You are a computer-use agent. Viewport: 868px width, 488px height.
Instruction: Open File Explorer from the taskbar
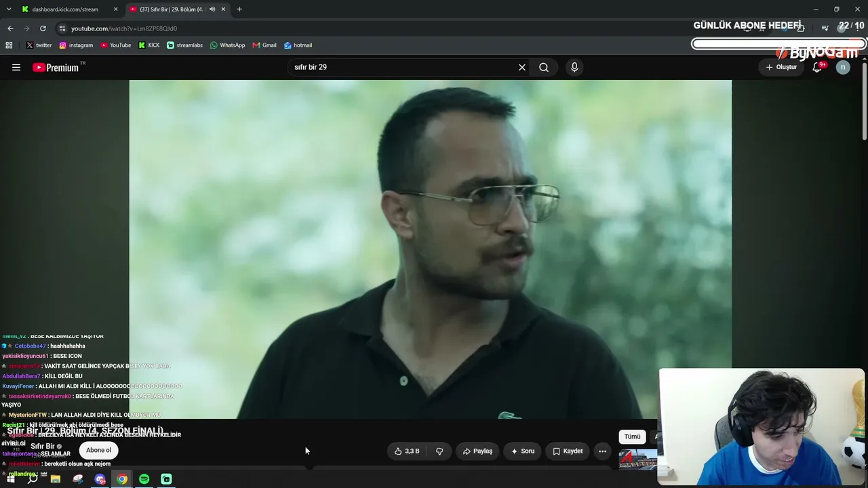(x=56, y=479)
